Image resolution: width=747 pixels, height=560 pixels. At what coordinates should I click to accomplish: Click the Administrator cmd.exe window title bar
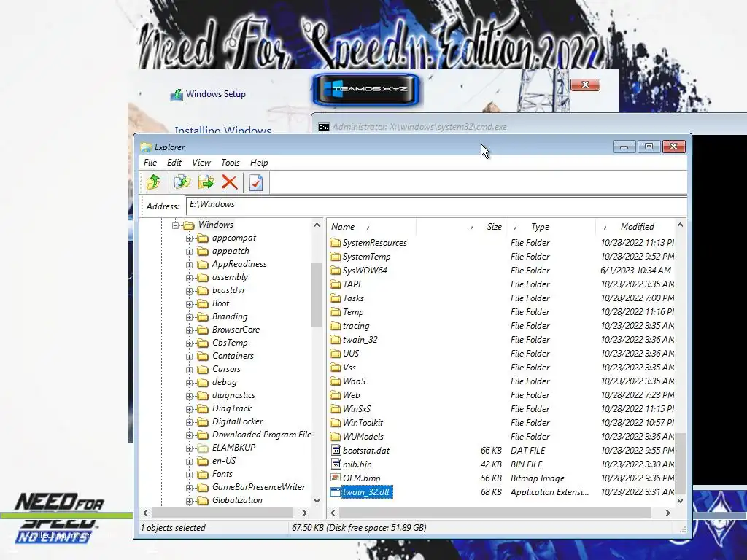(x=529, y=127)
